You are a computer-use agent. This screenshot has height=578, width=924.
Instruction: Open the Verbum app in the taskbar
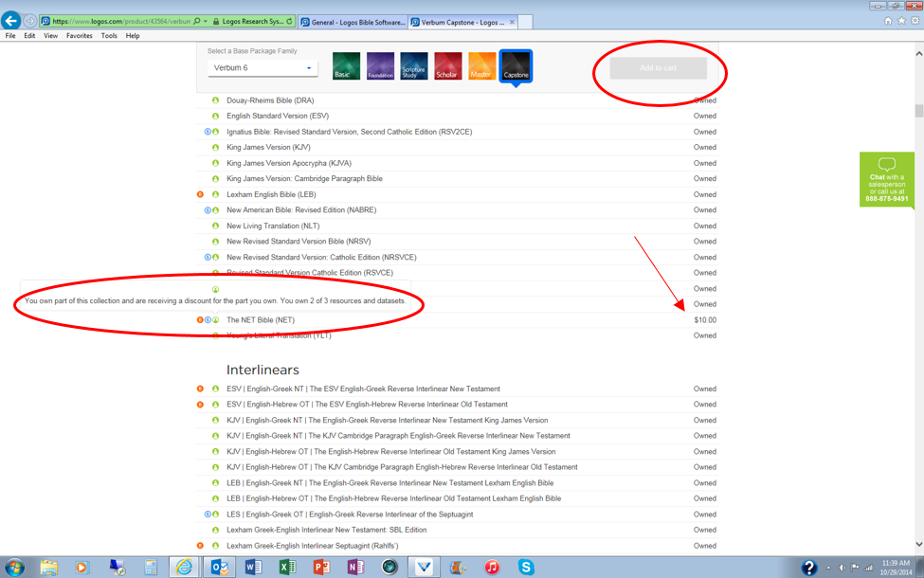coord(424,567)
